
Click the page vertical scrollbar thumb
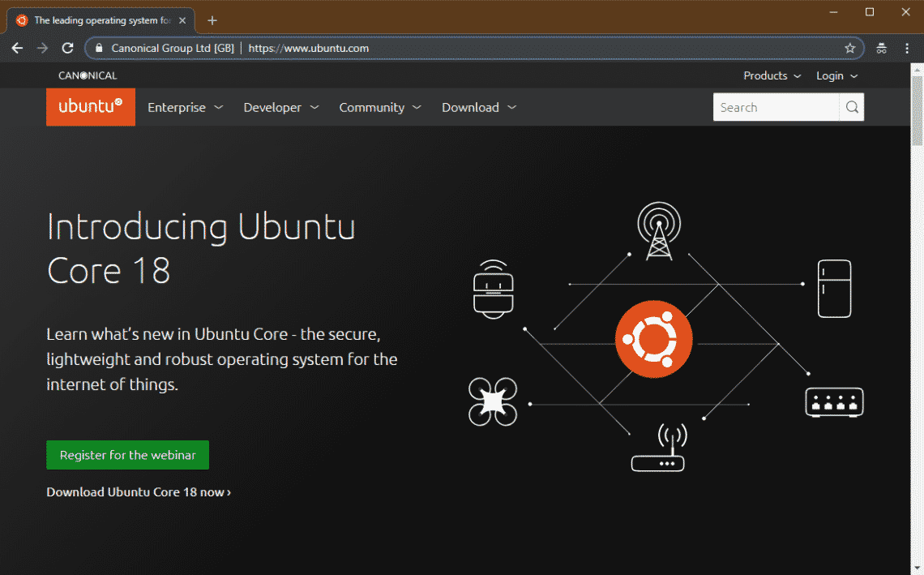click(917, 109)
